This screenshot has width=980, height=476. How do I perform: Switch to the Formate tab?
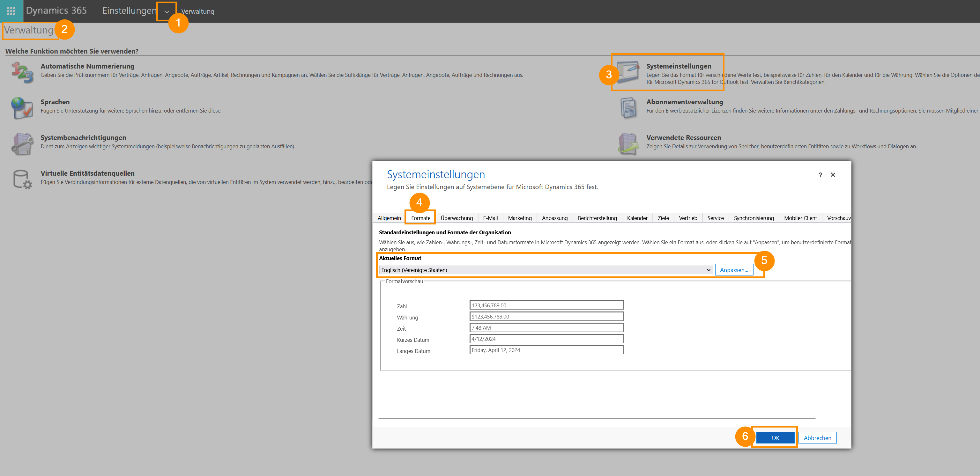point(420,218)
